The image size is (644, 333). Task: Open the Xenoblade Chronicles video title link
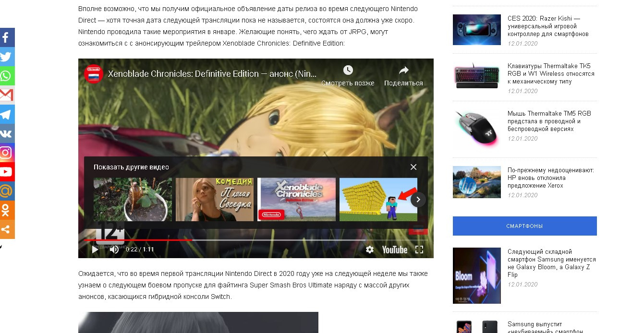click(x=212, y=74)
